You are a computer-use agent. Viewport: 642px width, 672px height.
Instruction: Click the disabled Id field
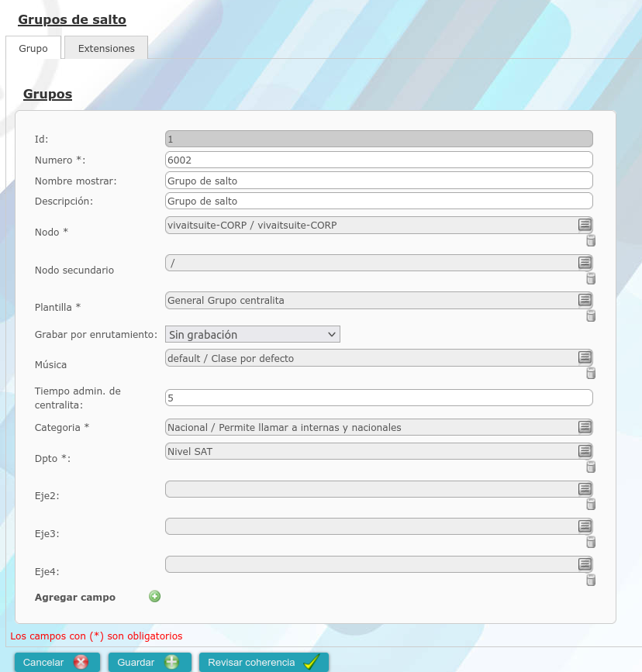pyautogui.click(x=378, y=139)
